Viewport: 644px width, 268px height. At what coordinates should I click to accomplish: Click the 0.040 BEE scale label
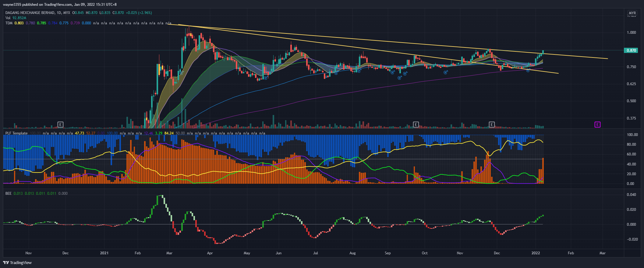tap(631, 195)
